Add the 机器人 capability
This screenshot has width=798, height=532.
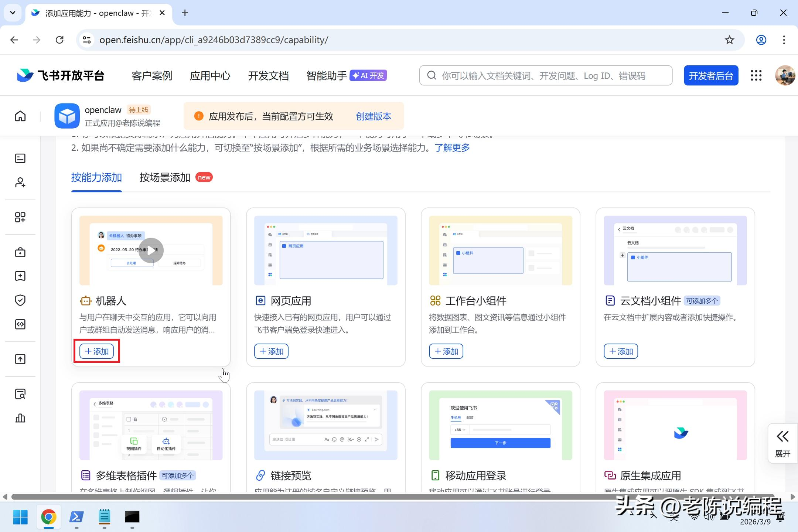pyautogui.click(x=97, y=351)
